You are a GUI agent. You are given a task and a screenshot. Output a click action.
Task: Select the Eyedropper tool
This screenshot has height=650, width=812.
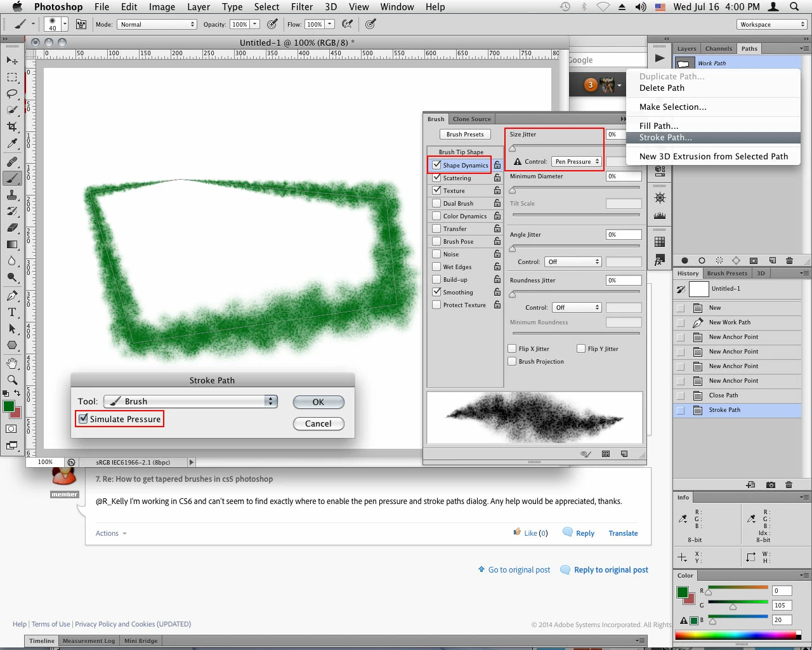[12, 143]
